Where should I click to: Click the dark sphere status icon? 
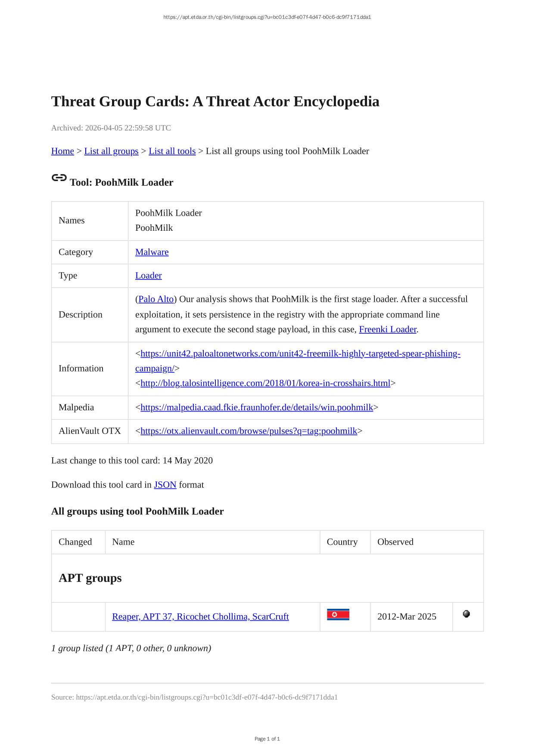click(x=466, y=614)
